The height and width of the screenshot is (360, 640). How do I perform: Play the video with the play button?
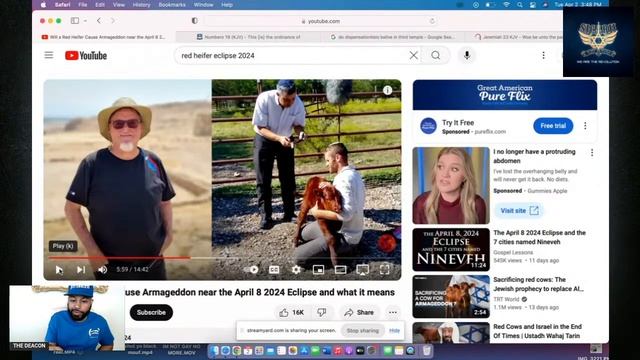[59, 269]
